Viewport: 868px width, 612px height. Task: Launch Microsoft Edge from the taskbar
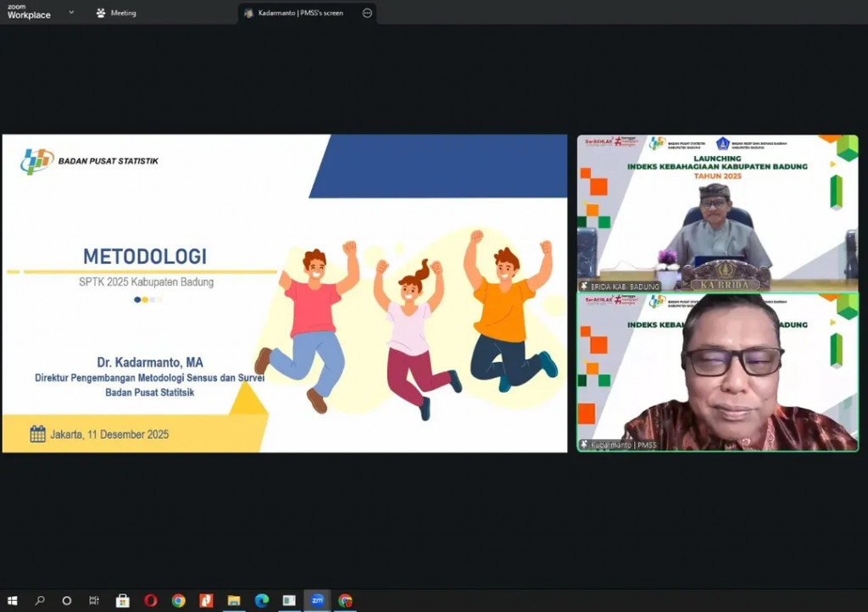(x=262, y=600)
